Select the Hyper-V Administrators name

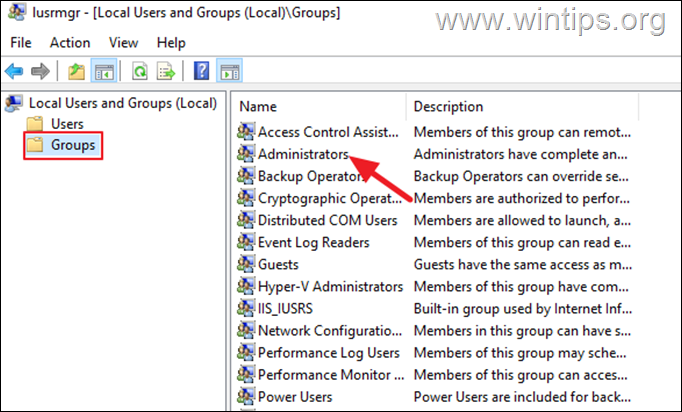pos(331,287)
